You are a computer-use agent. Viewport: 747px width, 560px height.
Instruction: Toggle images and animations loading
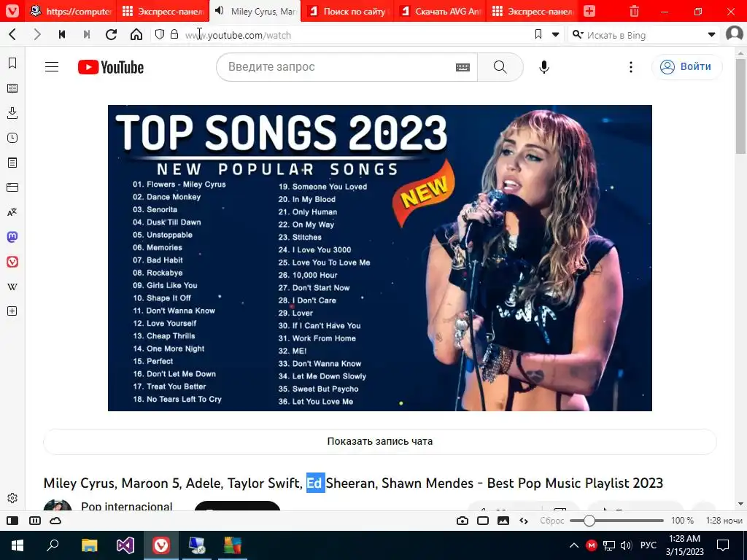click(x=503, y=521)
